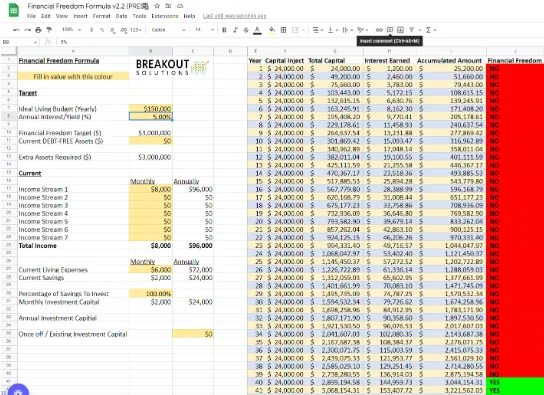
Task: Click the text color button
Action: point(257,30)
